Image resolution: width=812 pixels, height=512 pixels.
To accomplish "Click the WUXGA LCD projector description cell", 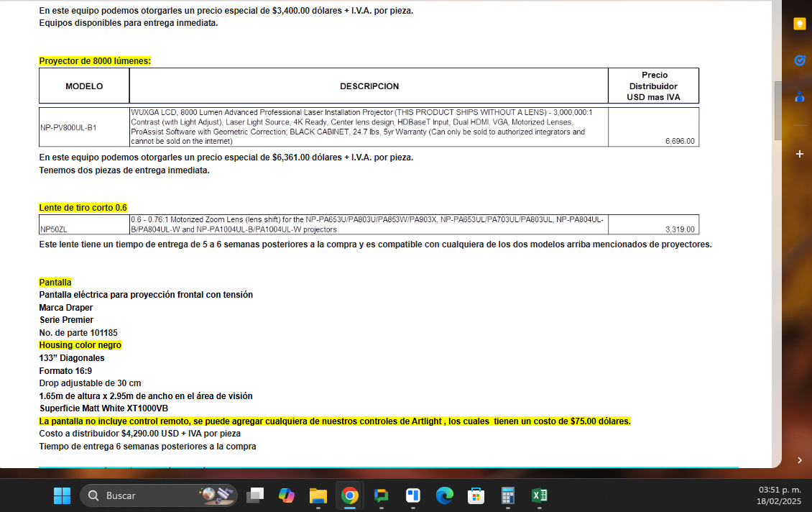I will (369, 127).
